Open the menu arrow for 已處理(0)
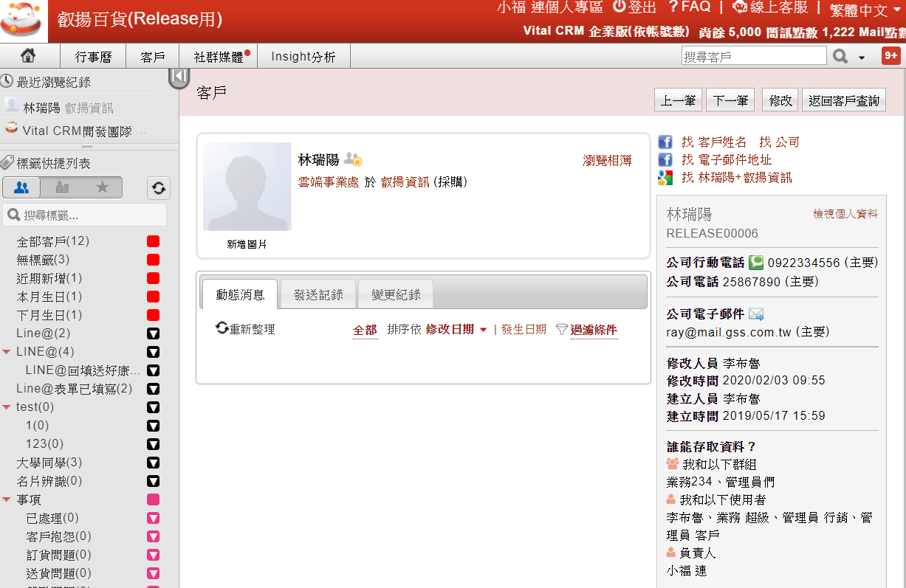This screenshot has height=588, width=906. 154,518
